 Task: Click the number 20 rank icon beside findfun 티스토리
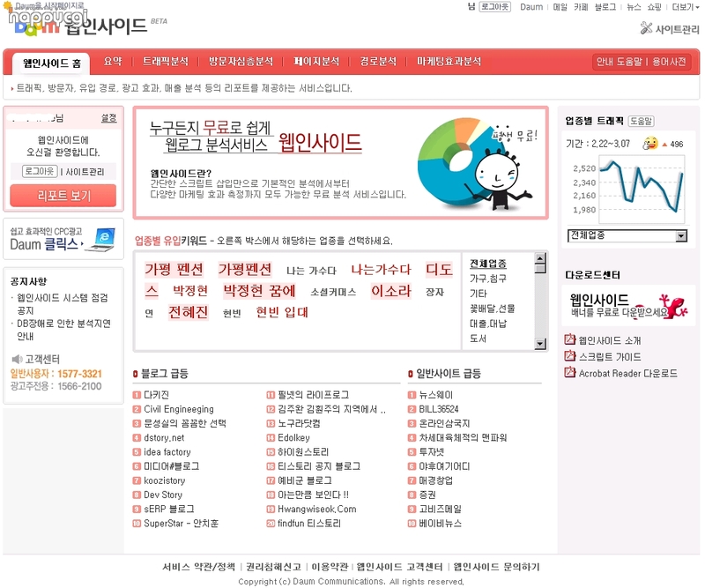tap(271, 524)
